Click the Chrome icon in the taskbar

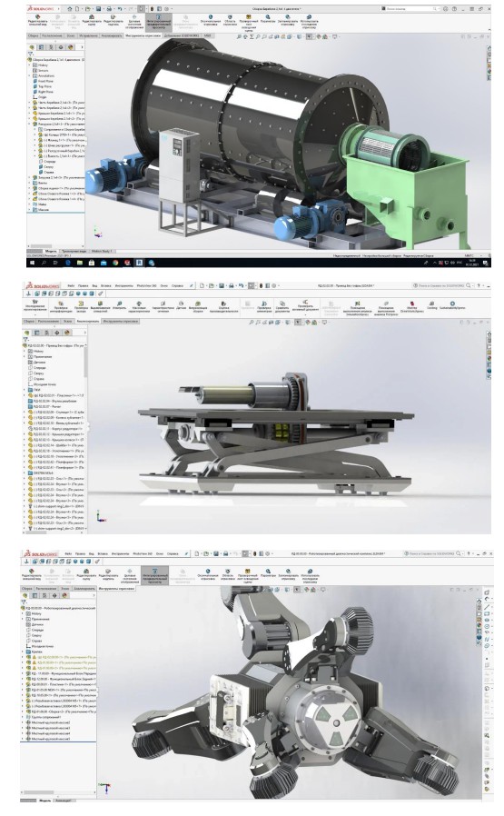coord(115,263)
